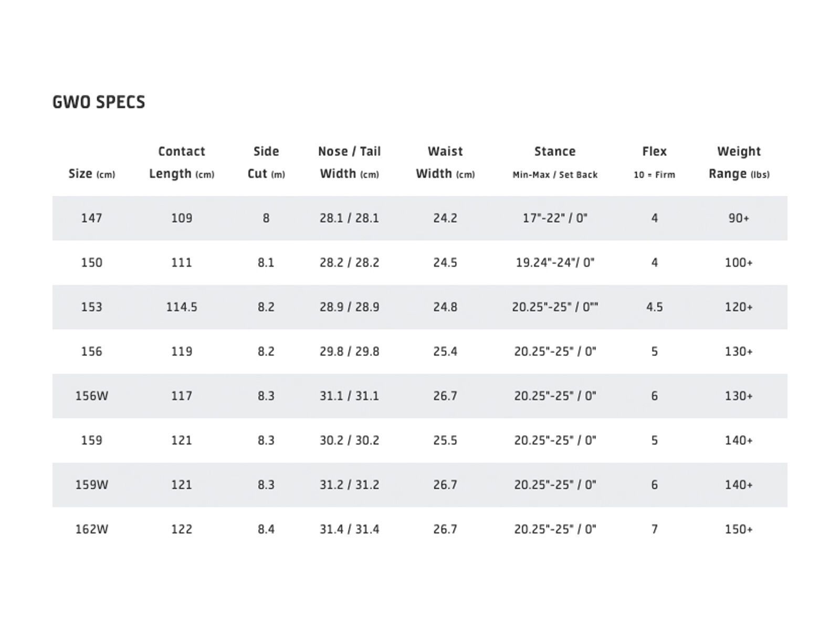Select the Nose / Tail Width header
Viewport: 840px width, 630px height.
pyautogui.click(x=349, y=162)
